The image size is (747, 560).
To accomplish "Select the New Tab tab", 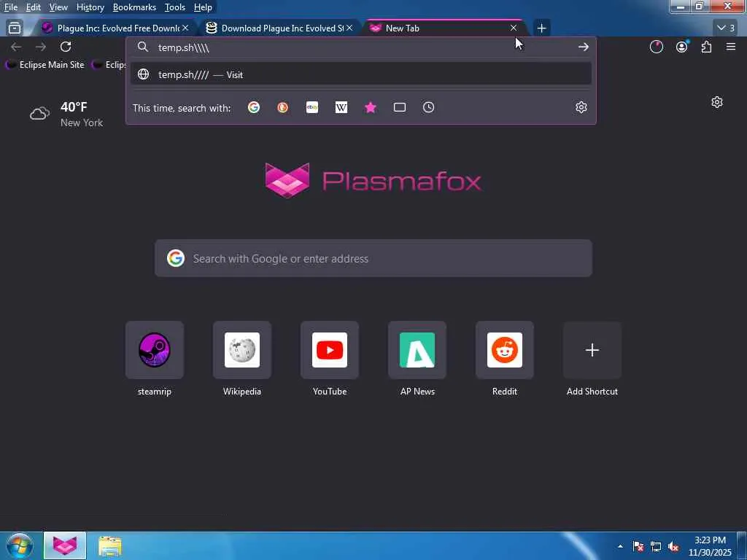I will (x=438, y=28).
